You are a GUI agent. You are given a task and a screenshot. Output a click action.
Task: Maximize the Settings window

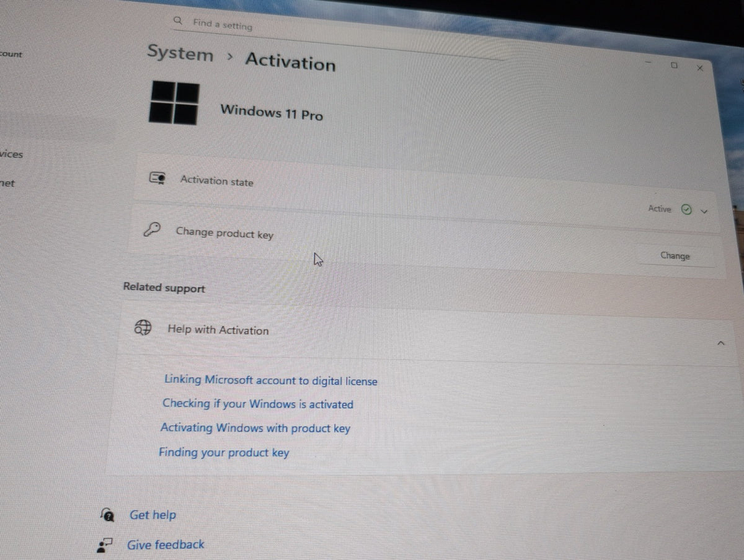coord(674,65)
